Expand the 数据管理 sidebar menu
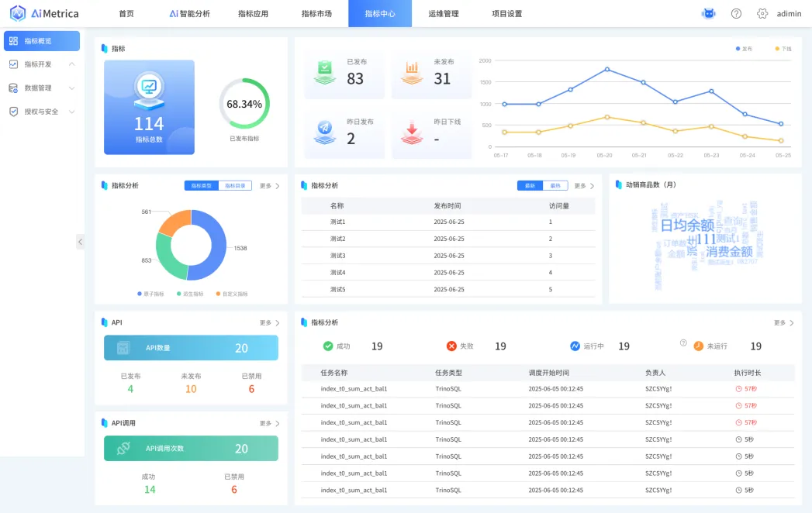The image size is (812, 513). (x=72, y=88)
